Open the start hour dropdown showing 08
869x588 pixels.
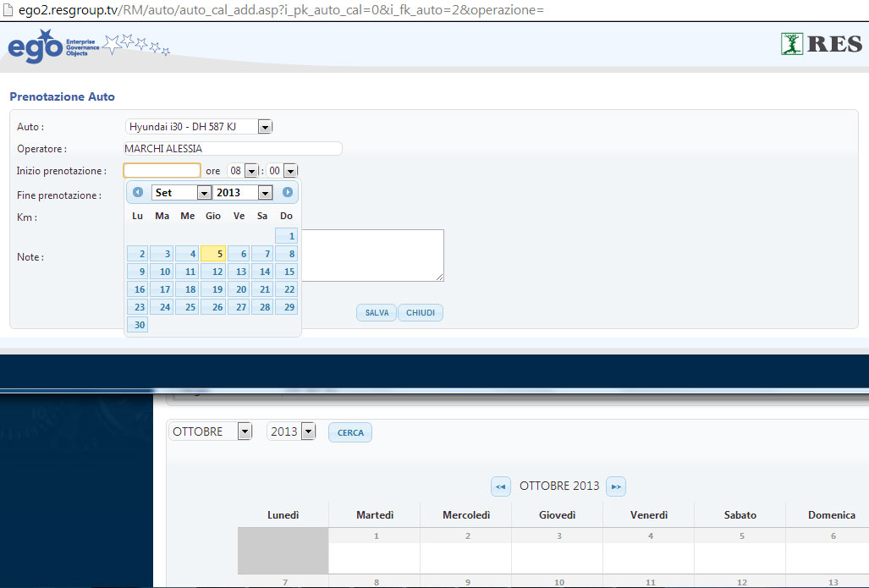click(243, 171)
